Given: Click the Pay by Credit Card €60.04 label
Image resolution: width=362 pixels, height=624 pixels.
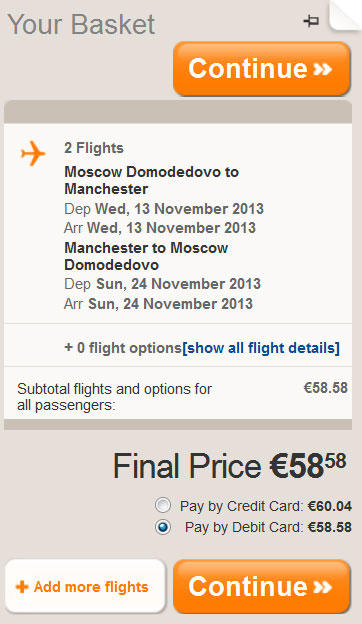Looking at the screenshot, I should pos(266,506).
